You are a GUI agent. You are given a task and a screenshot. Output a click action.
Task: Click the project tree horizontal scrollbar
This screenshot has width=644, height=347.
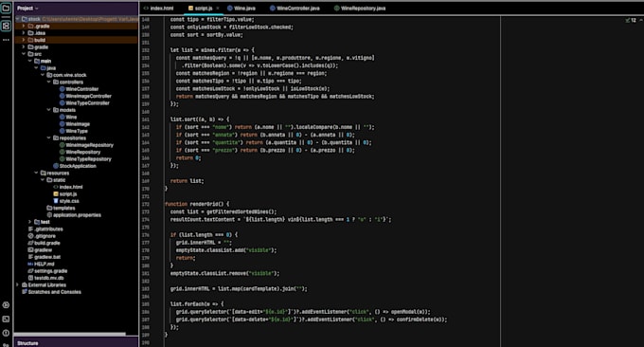(70, 334)
